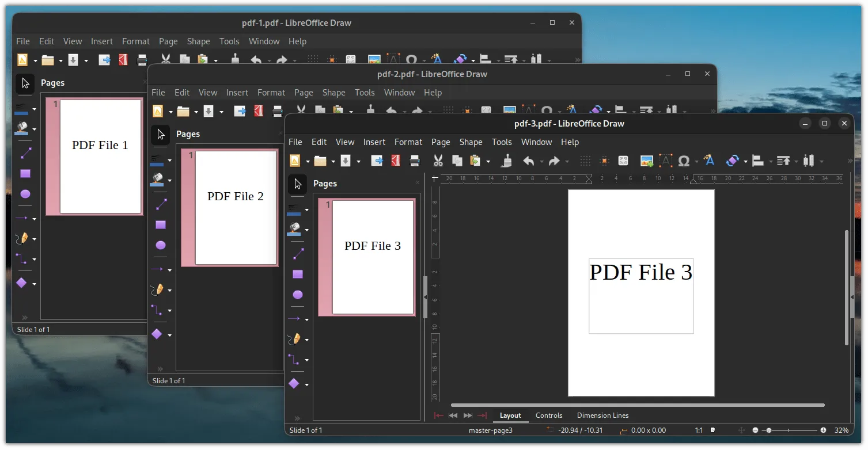Select the Rectangle tool
This screenshot has height=450, width=868.
click(298, 274)
